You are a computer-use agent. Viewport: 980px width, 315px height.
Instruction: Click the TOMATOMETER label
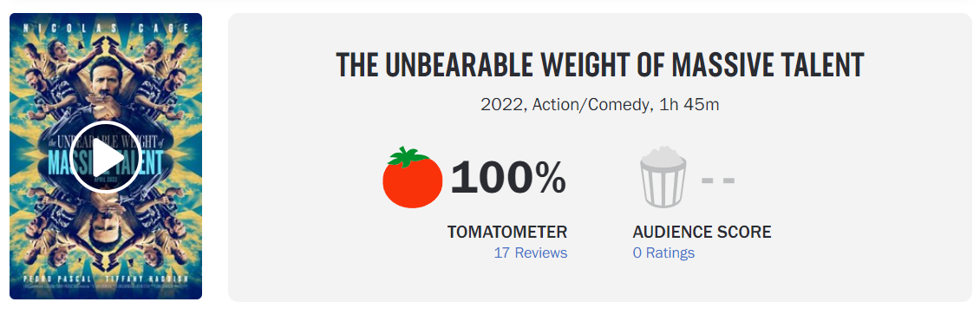click(x=507, y=233)
